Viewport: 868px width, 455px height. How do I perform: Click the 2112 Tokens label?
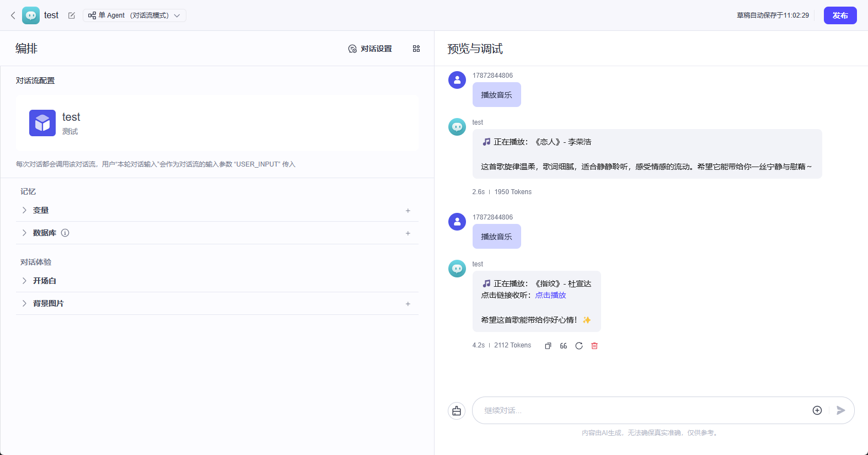513,345
